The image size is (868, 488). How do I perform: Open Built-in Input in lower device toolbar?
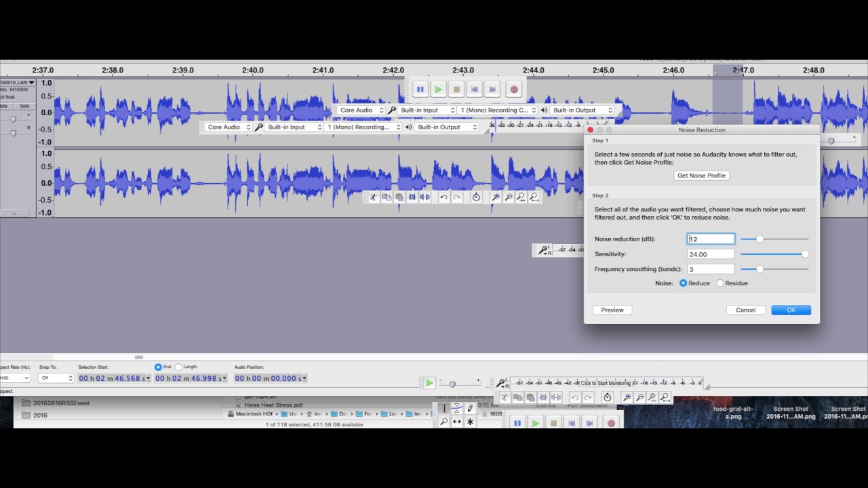point(294,127)
